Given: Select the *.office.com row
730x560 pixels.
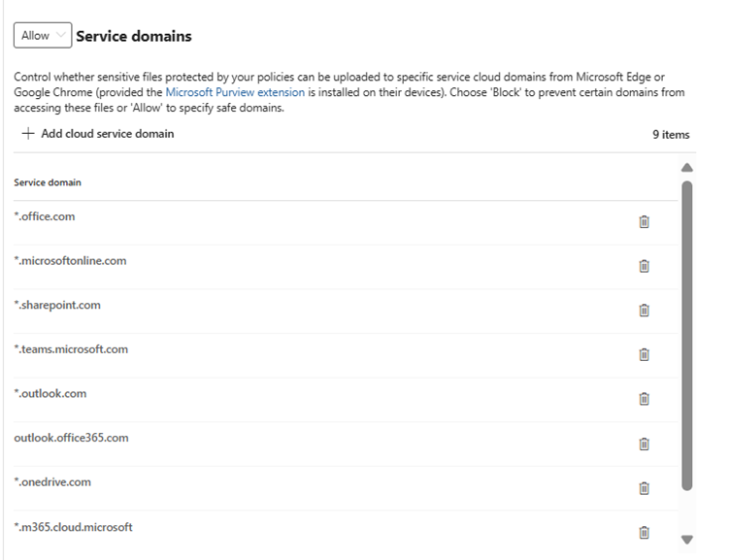Looking at the screenshot, I should (45, 216).
